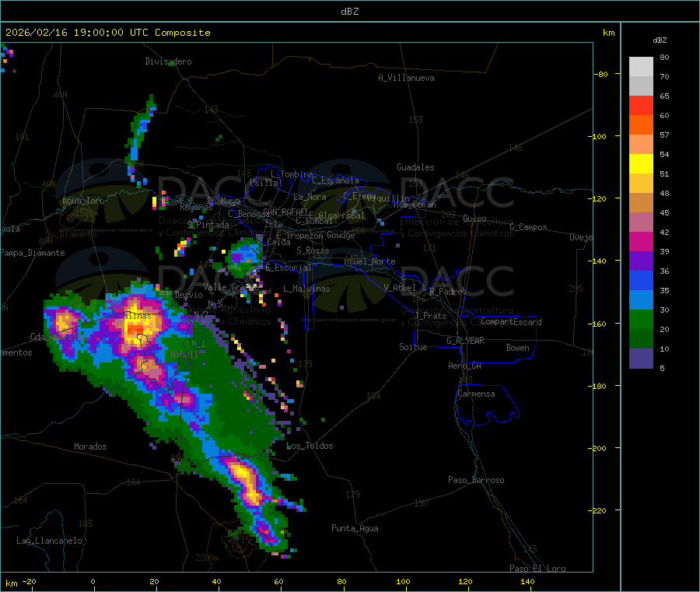Click the '65' value in dBZ legend
Screen dimensions: 700x592
click(664, 96)
